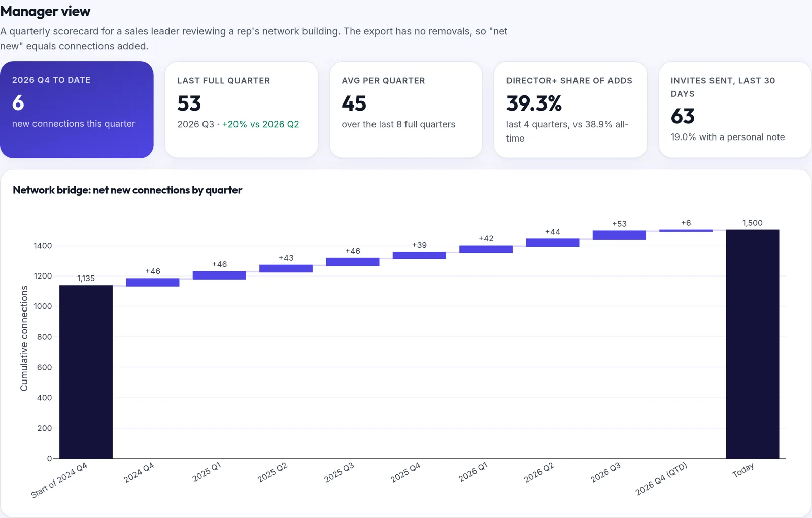Select the Start of 2024 Q4 bar
This screenshot has width=812, height=518.
click(86, 372)
